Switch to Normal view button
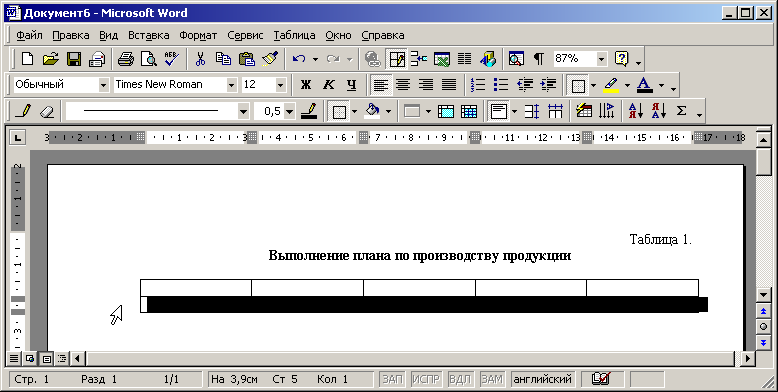Screen dimensions: 778x392 click(14, 358)
